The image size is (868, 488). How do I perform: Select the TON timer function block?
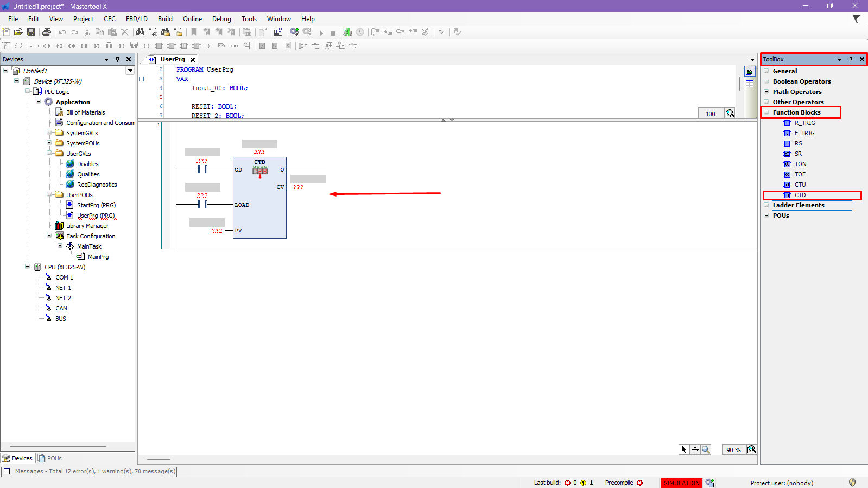[800, 164]
